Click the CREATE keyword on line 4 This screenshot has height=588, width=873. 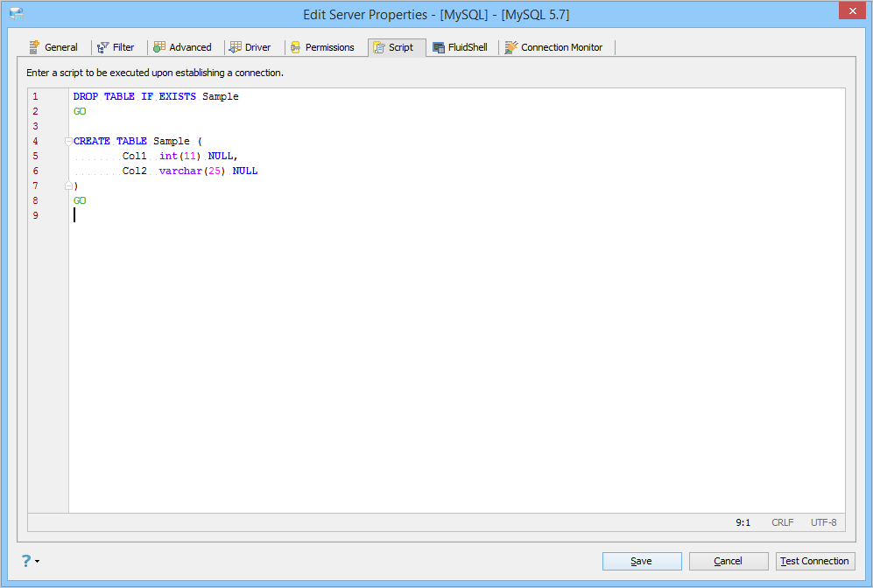92,141
